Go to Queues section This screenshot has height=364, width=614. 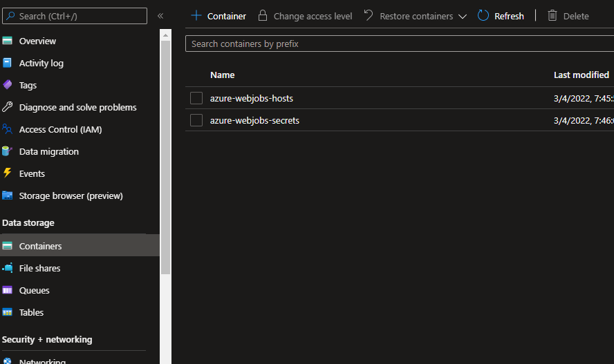(35, 291)
